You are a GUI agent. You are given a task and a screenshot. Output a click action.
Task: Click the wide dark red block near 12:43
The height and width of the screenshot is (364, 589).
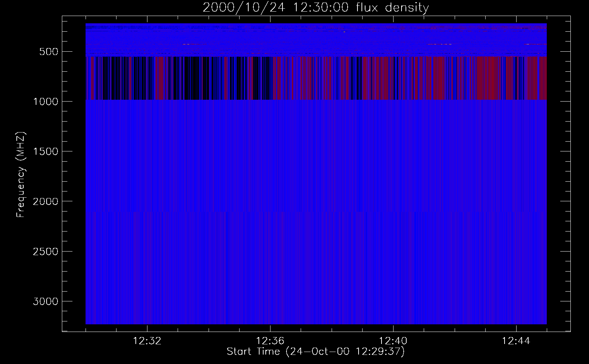point(490,78)
